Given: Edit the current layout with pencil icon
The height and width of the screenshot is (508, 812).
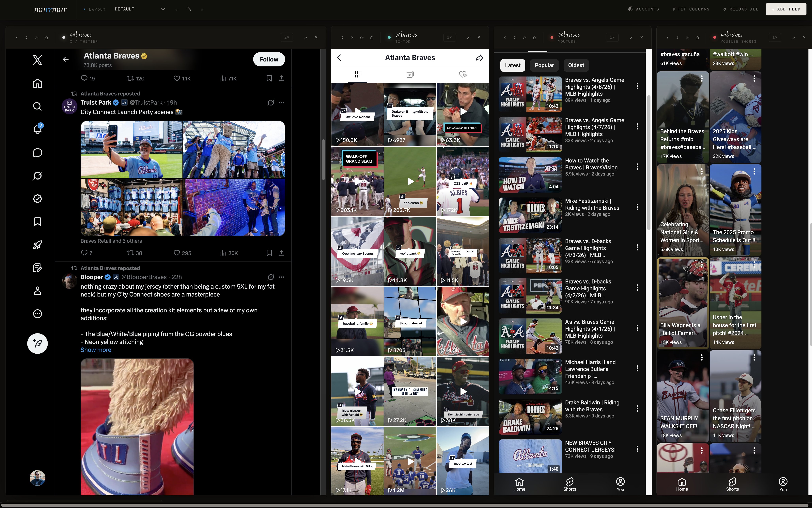Looking at the screenshot, I should 189,9.
